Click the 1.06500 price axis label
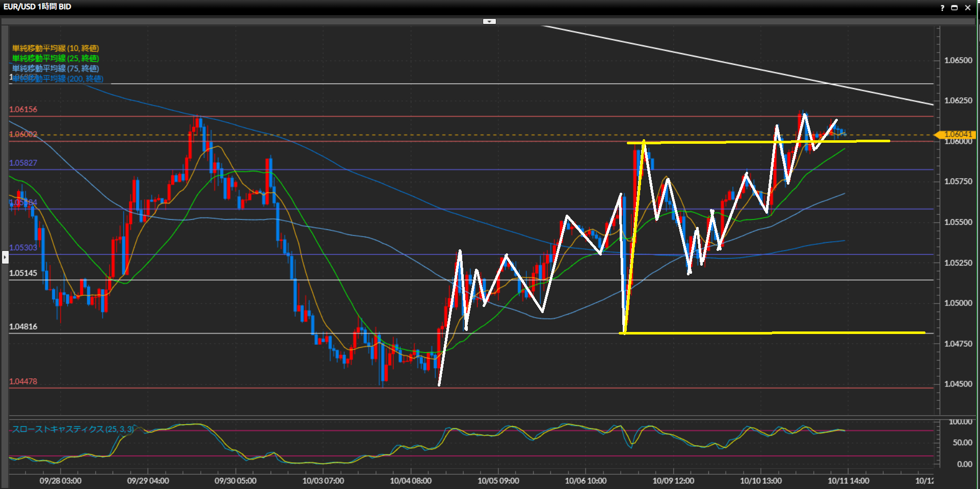Image resolution: width=980 pixels, height=489 pixels. (958, 60)
